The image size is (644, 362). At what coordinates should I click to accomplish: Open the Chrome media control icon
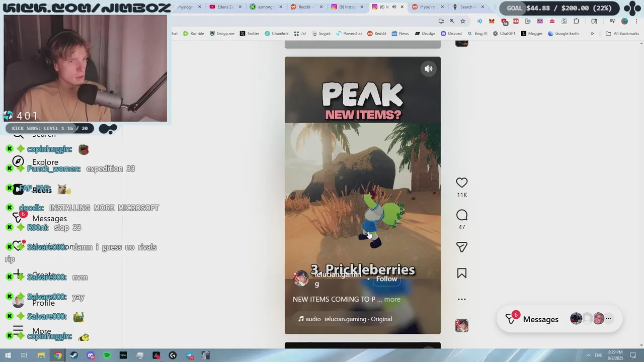pyautogui.click(x=612, y=21)
